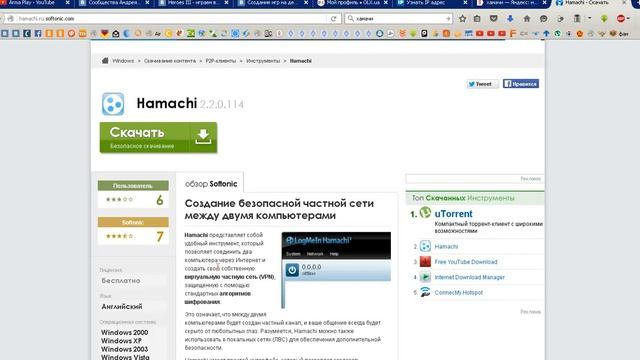Open the 'Internet Download Manager' link
This screenshot has width=640, height=360.
tap(469, 277)
